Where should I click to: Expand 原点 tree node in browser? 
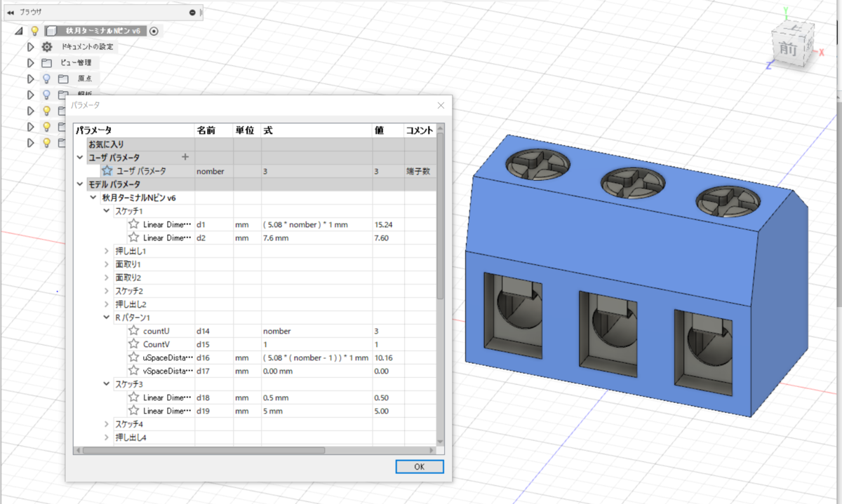pos(30,79)
